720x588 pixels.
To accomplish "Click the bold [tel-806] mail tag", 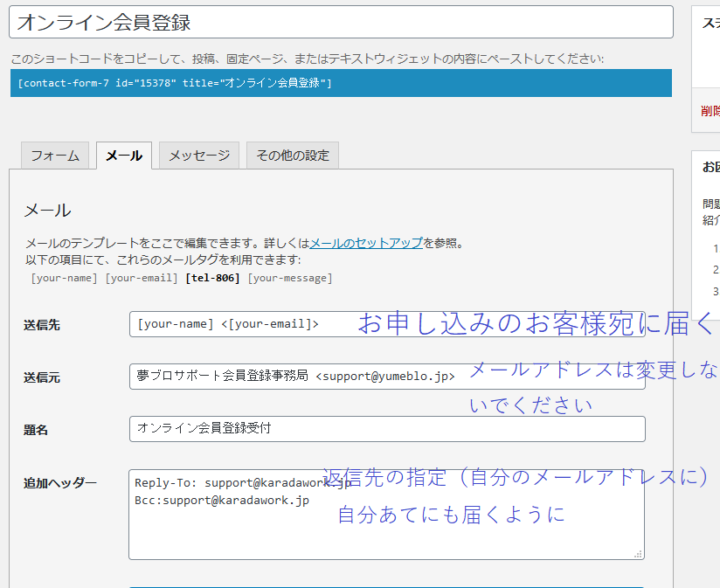I will (212, 278).
